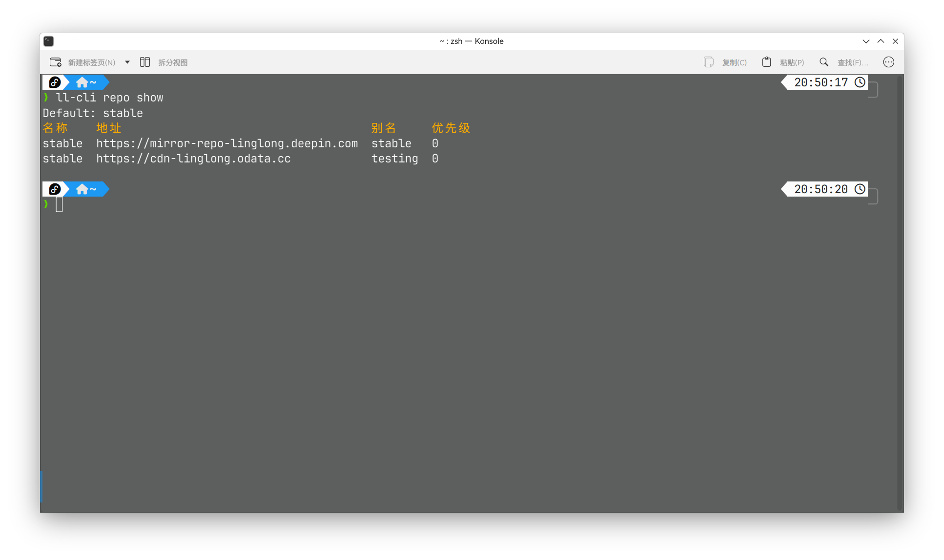Click the 查找(F) find button

(853, 62)
